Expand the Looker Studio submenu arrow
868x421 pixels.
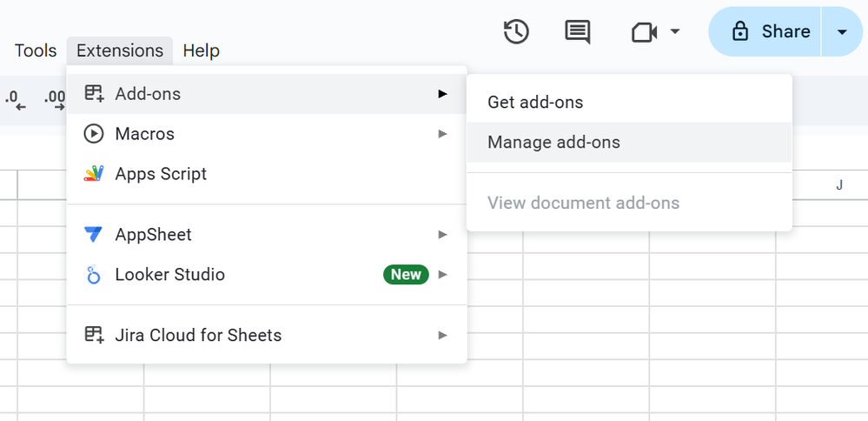coord(442,274)
